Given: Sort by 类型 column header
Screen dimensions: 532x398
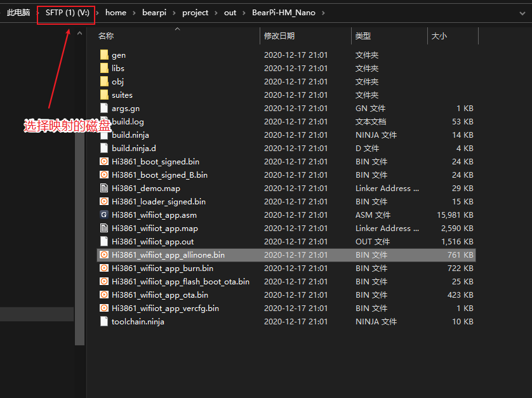Looking at the screenshot, I should (x=363, y=36).
